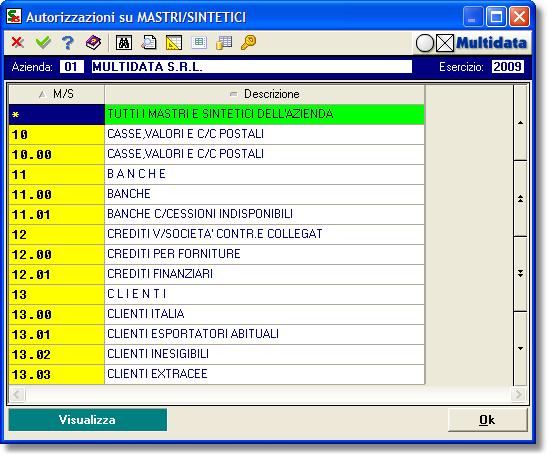Confirm with the green checkmark icon

click(x=43, y=43)
